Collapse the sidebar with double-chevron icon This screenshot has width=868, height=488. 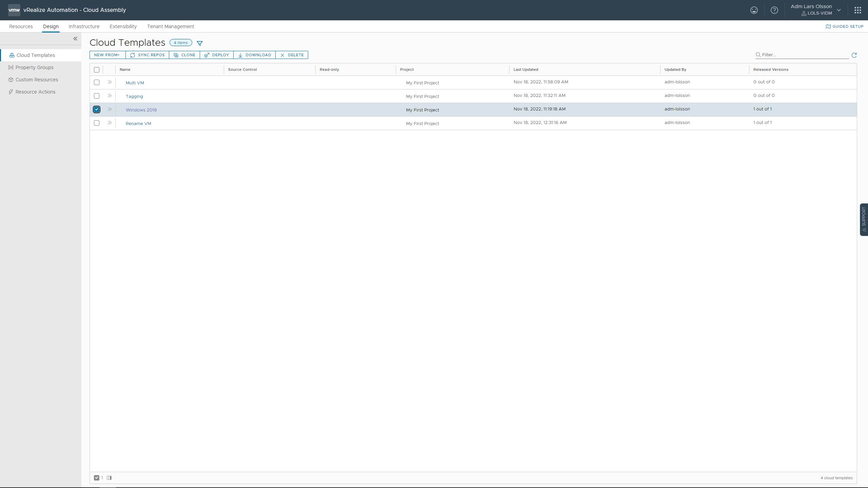tap(75, 39)
